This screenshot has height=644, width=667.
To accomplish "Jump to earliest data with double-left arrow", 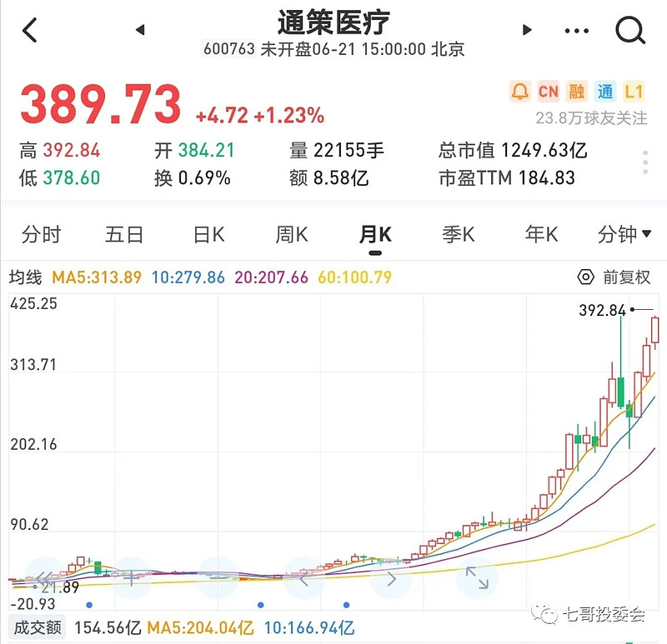I will 45,577.
